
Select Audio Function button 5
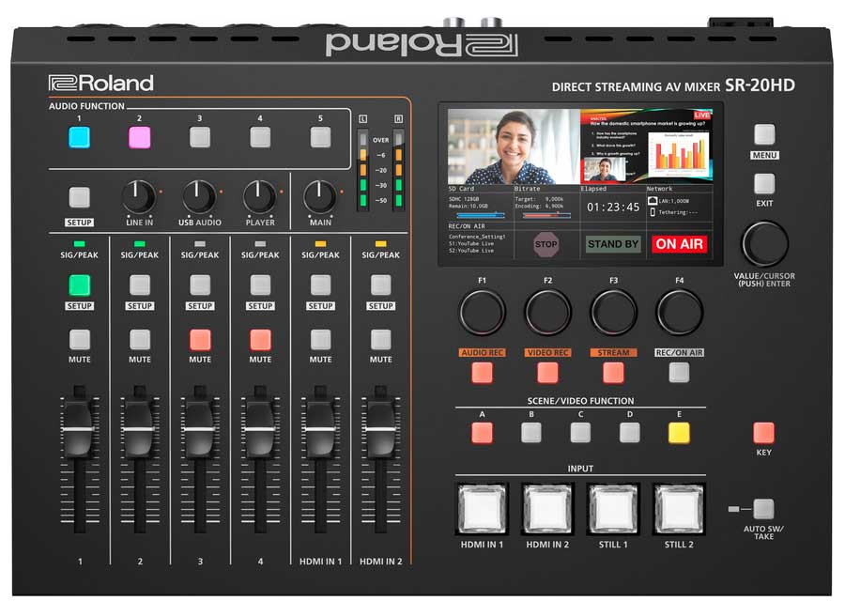click(321, 137)
